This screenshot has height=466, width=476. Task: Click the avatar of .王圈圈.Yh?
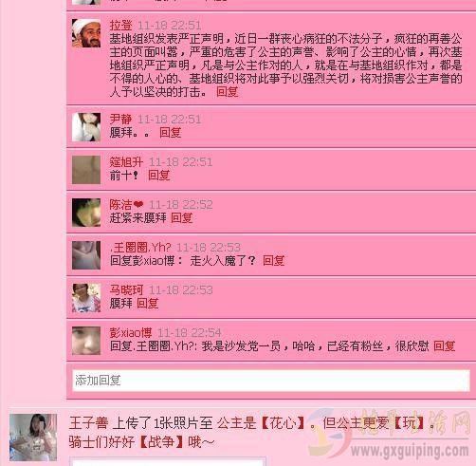(86, 255)
